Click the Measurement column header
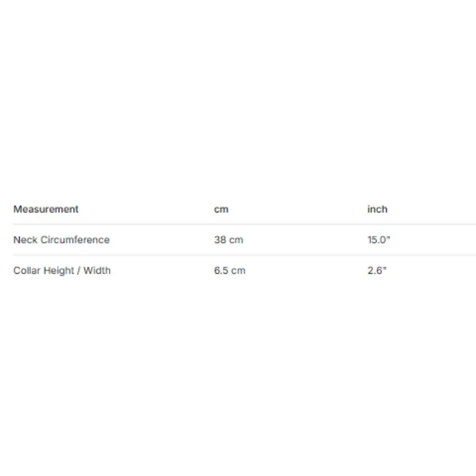476x476 pixels. tap(46, 209)
